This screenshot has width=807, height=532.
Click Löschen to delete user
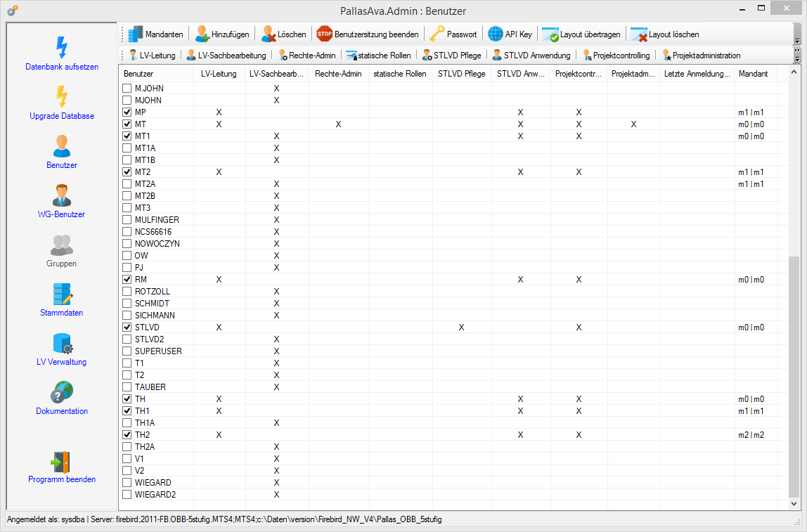tap(283, 34)
